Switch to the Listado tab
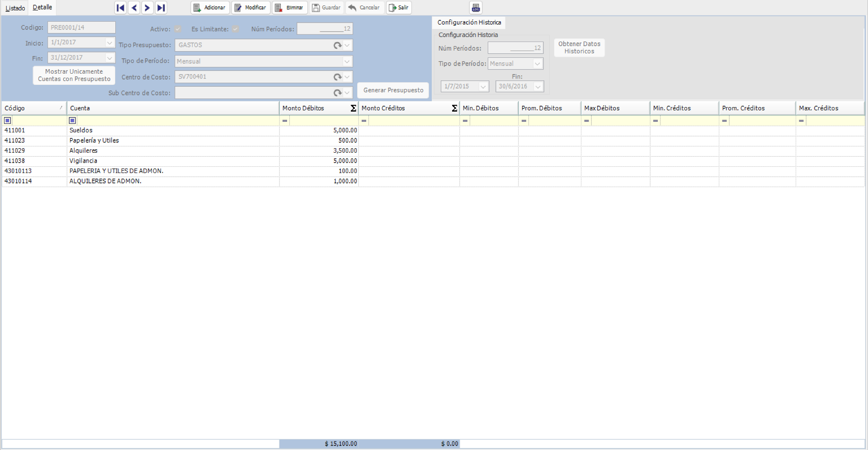Screen dimensions: 868x450 click(15, 8)
